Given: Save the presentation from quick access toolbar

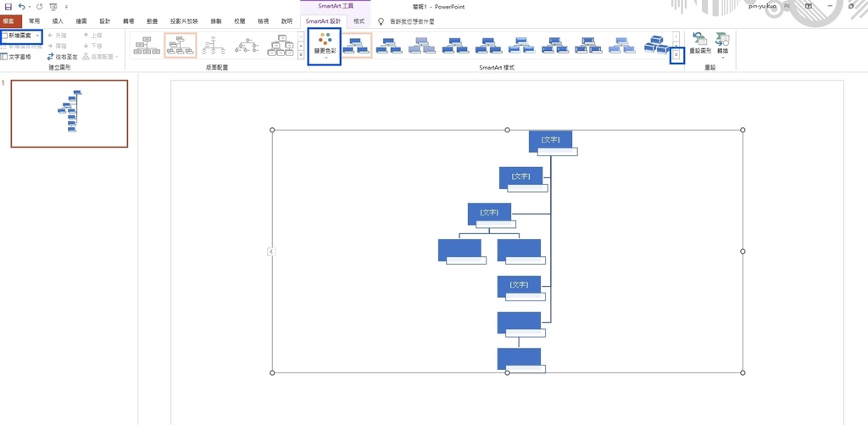Looking at the screenshot, I should click(8, 7).
